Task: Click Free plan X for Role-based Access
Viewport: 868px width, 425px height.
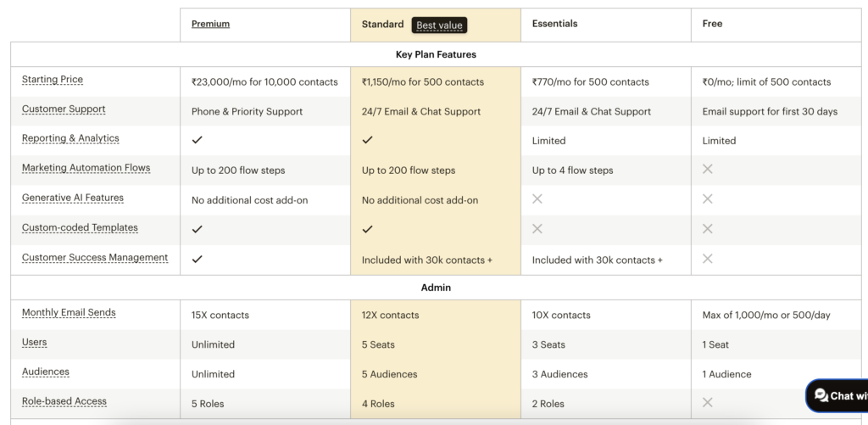Action: click(708, 403)
